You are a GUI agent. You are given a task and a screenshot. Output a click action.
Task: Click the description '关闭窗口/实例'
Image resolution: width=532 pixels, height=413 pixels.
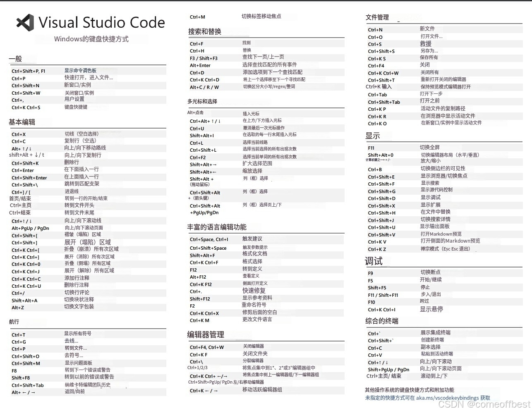click(x=79, y=93)
